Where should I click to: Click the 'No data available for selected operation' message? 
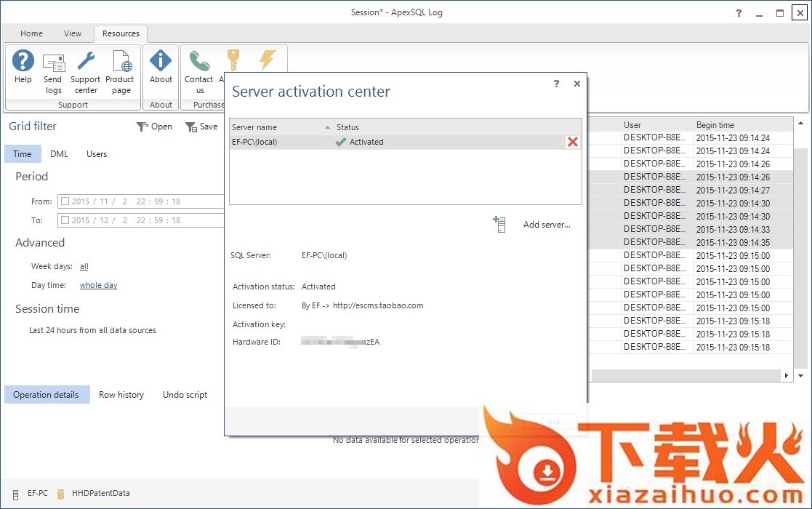pos(406,440)
